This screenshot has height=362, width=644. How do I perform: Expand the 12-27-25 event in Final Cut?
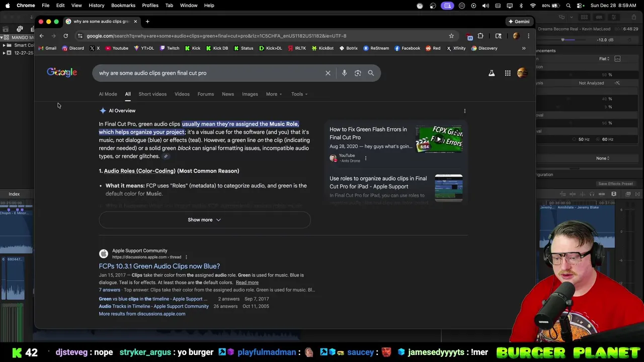click(x=4, y=53)
